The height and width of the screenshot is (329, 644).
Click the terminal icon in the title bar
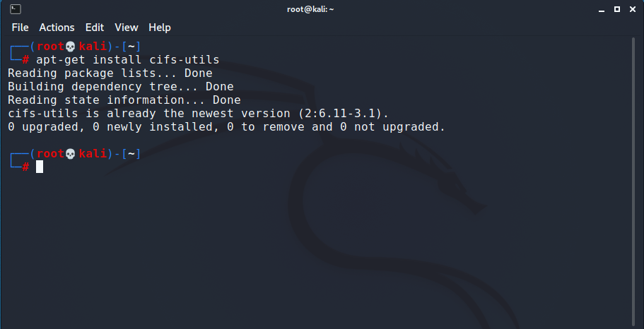pyautogui.click(x=15, y=8)
